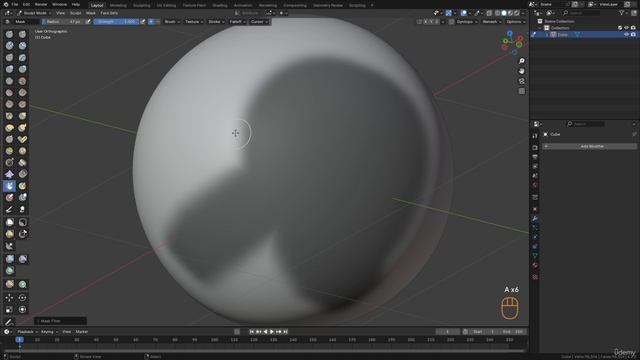The image size is (640, 360).
Task: Select the Mesh Filter tool
Action: pos(9,259)
